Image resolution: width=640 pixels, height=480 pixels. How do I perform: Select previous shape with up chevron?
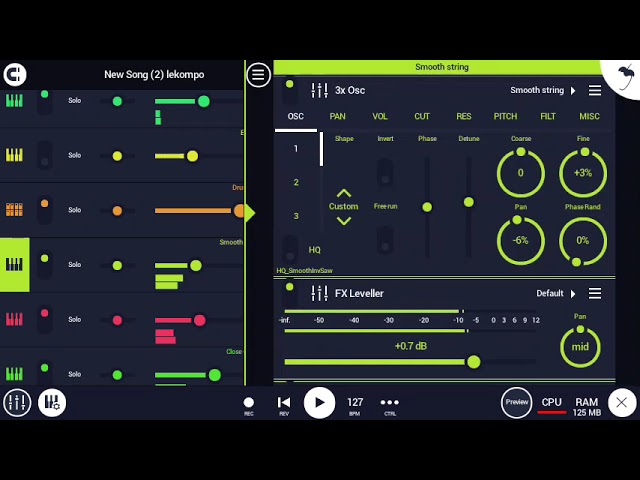(x=344, y=193)
